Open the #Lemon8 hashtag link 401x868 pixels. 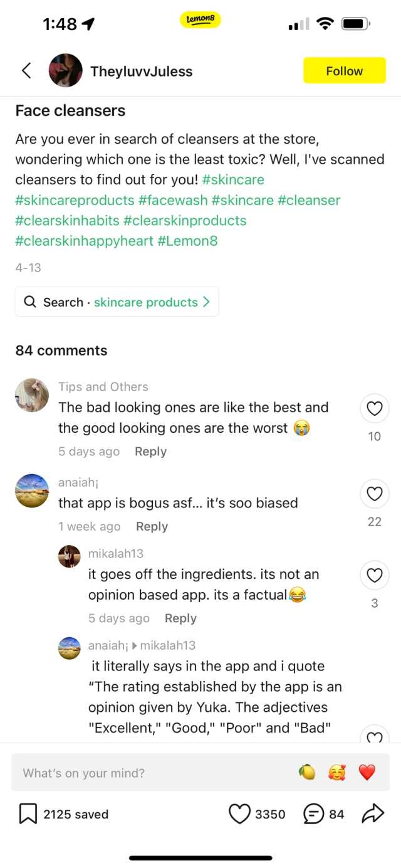[187, 241]
